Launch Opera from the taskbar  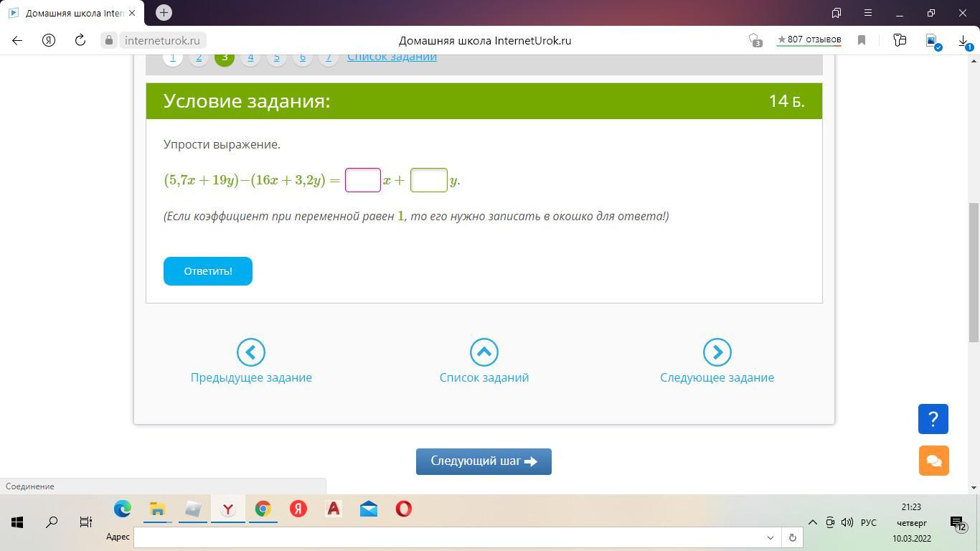(404, 509)
